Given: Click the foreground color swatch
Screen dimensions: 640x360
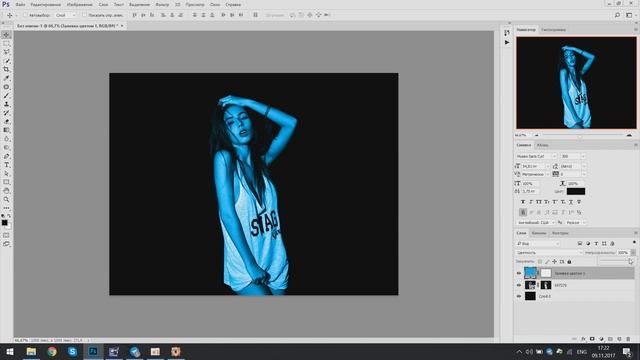Looking at the screenshot, I should [x=4, y=222].
